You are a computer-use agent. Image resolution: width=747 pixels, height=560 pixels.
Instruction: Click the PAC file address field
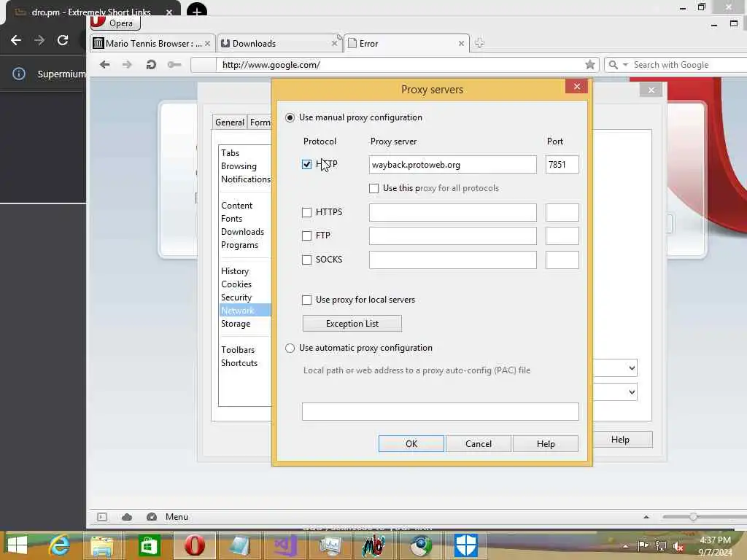click(440, 411)
